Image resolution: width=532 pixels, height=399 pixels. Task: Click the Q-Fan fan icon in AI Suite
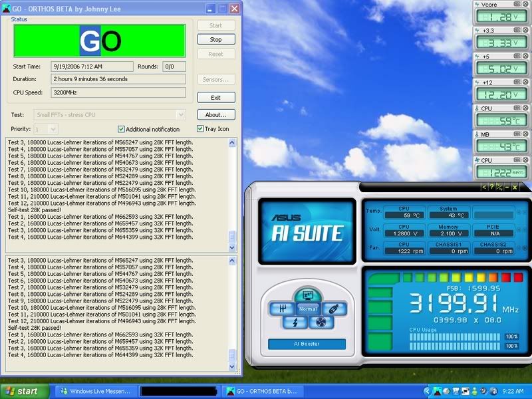coord(321,322)
